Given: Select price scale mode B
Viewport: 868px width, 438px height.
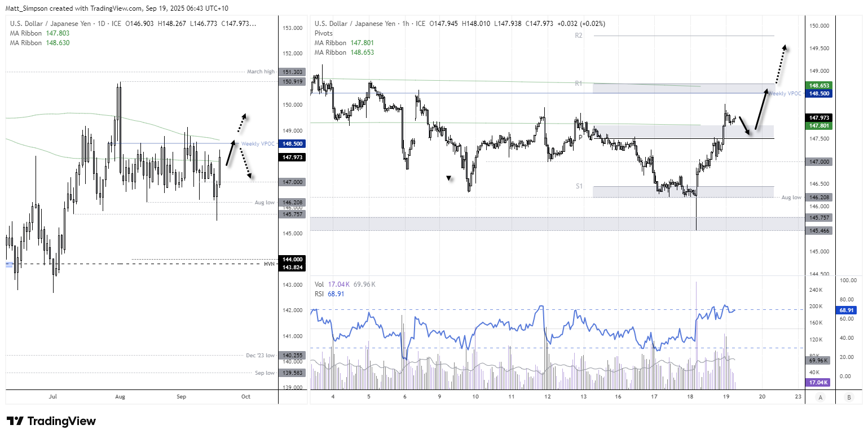Looking at the screenshot, I should point(849,397).
